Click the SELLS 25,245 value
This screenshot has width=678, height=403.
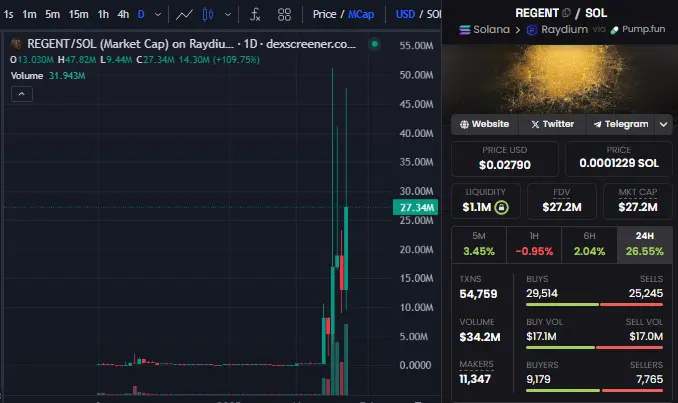[646, 294]
